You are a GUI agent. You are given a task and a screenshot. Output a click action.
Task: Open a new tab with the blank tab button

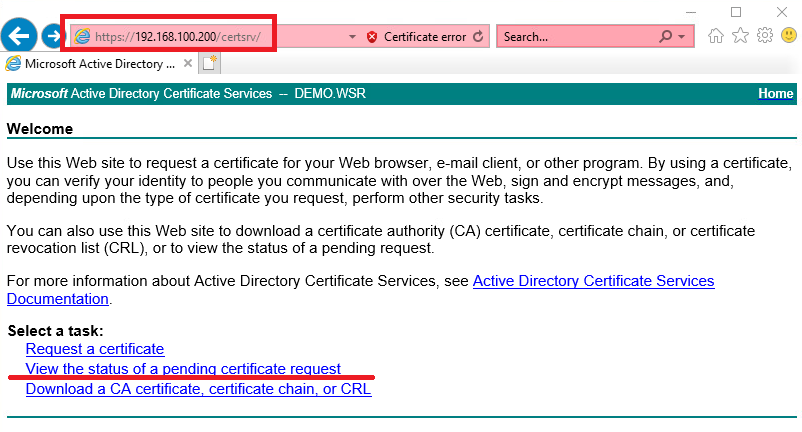tap(210, 63)
